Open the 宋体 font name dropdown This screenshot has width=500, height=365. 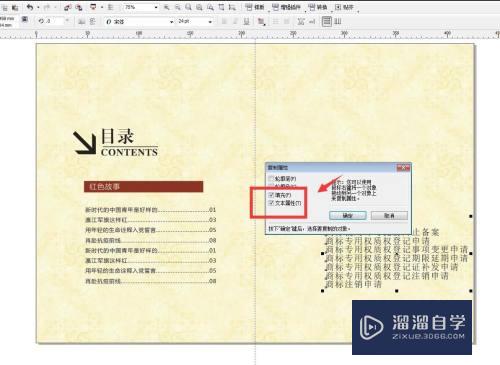pyautogui.click(x=171, y=22)
